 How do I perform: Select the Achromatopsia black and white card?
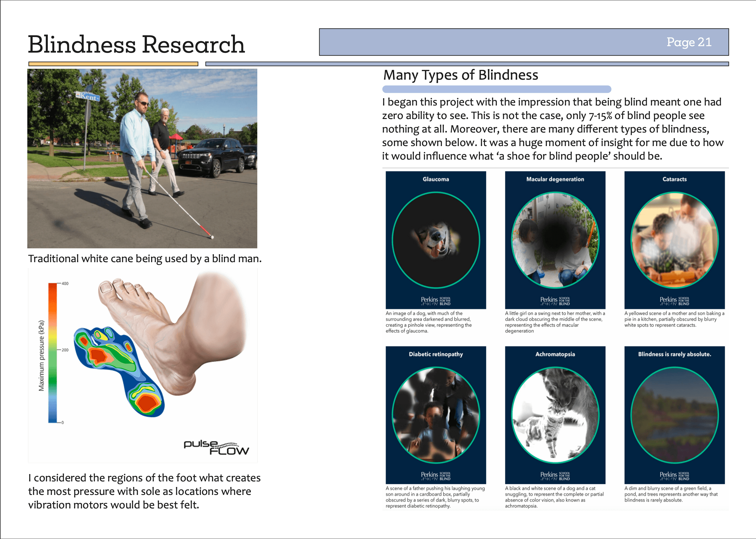(x=555, y=415)
